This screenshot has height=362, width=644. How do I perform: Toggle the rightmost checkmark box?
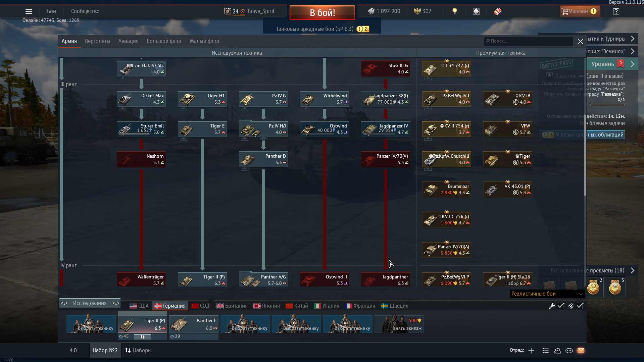click(x=580, y=306)
